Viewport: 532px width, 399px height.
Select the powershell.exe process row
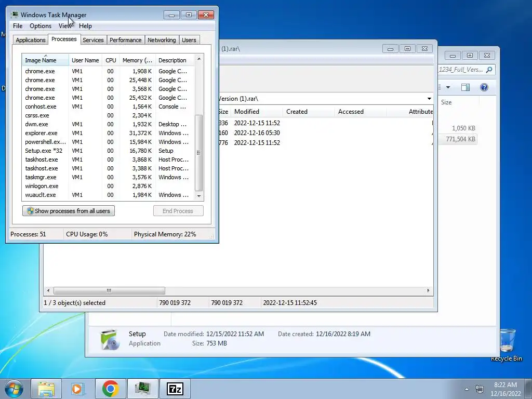108,142
